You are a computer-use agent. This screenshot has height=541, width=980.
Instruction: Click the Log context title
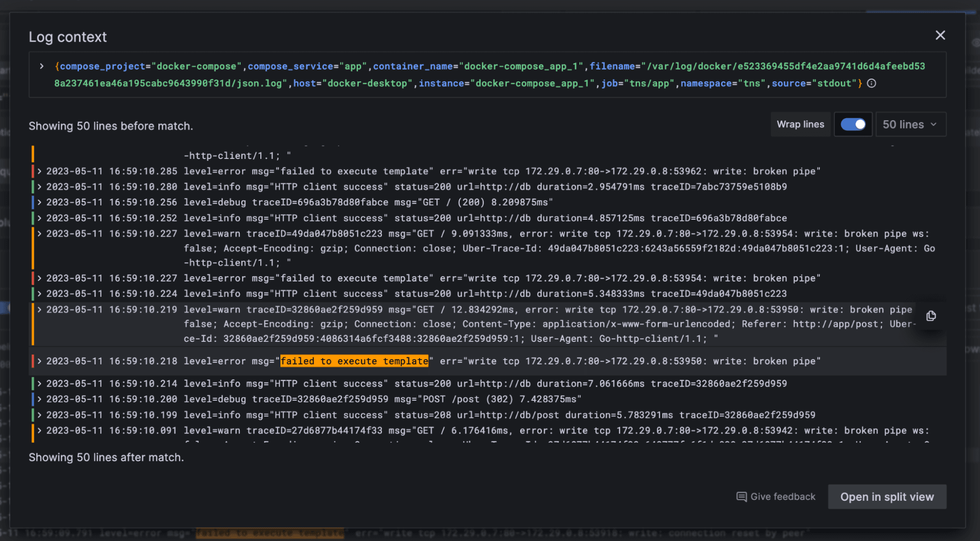click(x=68, y=37)
